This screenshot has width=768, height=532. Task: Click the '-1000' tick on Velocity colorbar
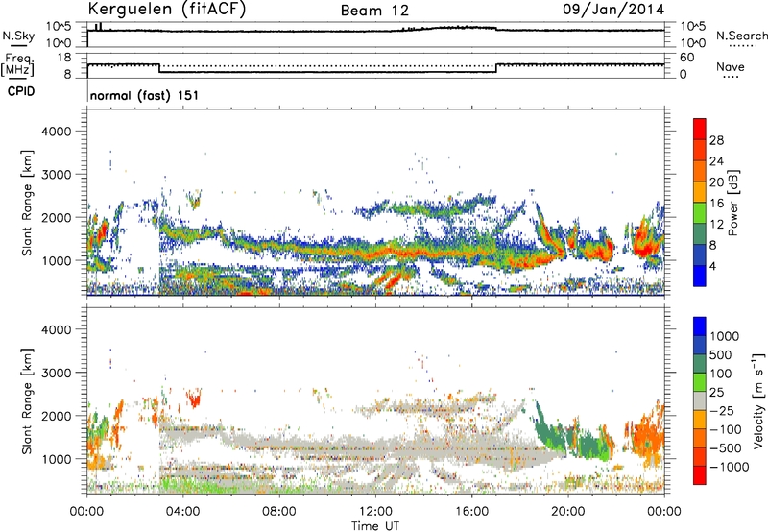point(729,467)
